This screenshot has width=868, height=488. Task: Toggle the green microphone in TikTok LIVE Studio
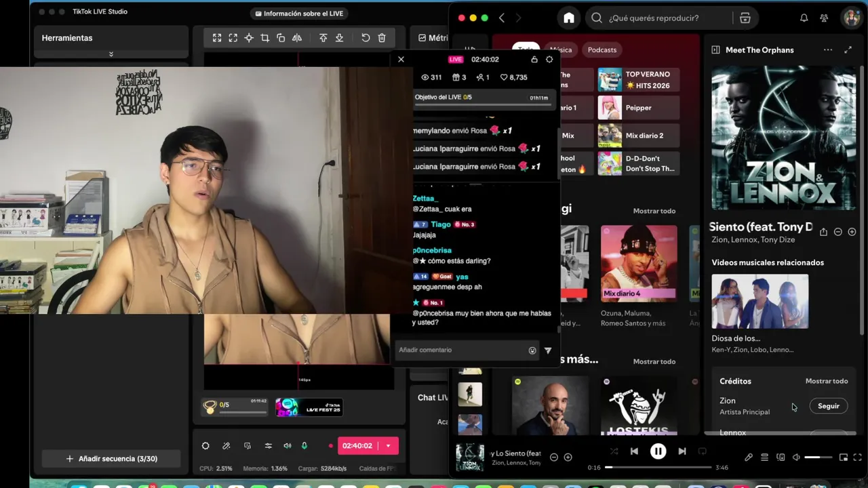pos(304,445)
